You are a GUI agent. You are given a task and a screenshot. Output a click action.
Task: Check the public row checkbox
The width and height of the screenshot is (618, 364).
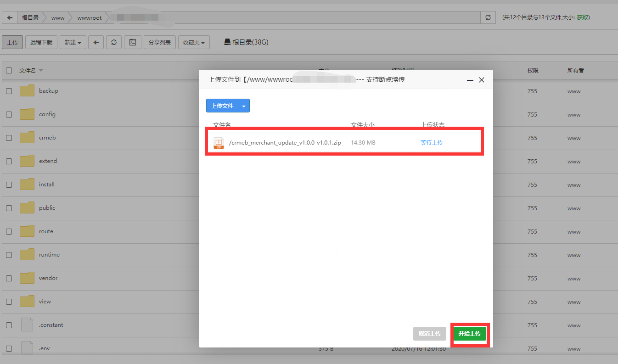click(x=9, y=208)
